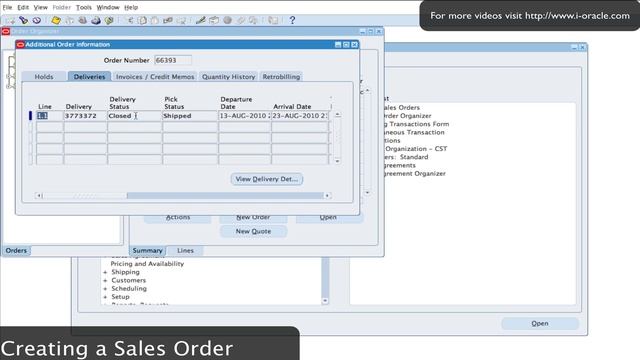Click the yellow Save toolbar icon
This screenshot has width=640, height=360.
56,20
